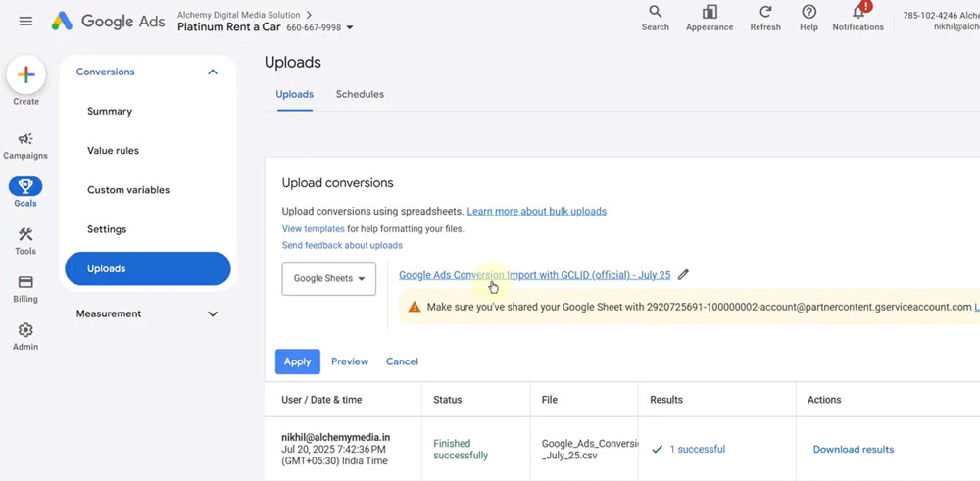Open Learn more about bulk uploads

click(x=536, y=212)
